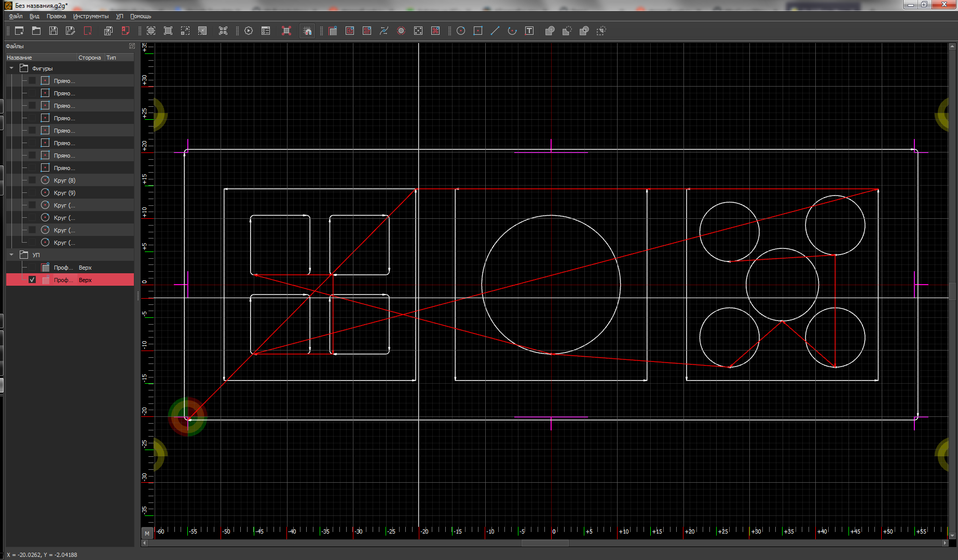This screenshot has width=958, height=560.
Task: Select the Line drawing tool
Action: point(495,31)
